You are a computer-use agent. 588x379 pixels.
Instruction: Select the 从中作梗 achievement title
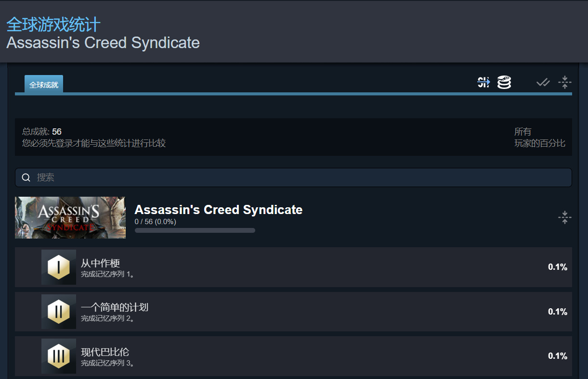tap(100, 263)
